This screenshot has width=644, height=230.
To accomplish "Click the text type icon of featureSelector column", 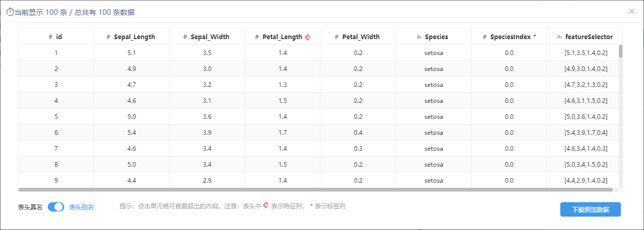I will click(560, 37).
